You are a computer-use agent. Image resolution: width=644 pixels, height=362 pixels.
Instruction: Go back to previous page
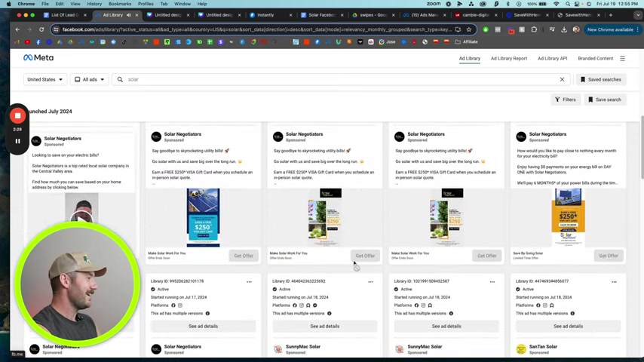tap(17, 29)
